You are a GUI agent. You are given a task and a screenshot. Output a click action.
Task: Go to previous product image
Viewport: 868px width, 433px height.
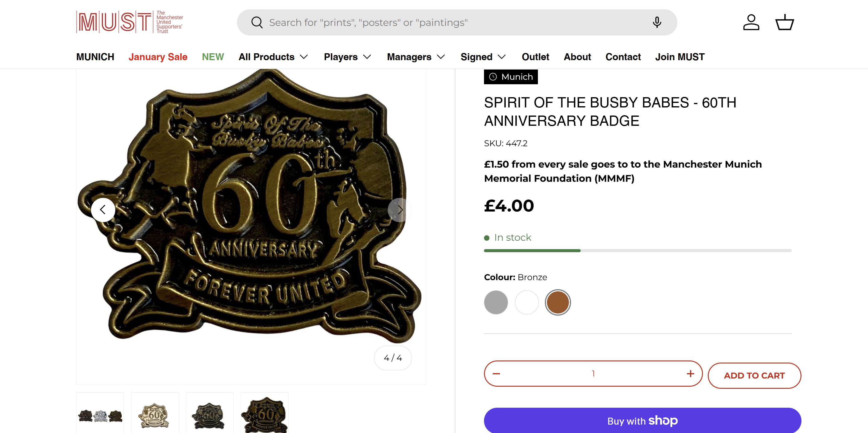(x=103, y=210)
